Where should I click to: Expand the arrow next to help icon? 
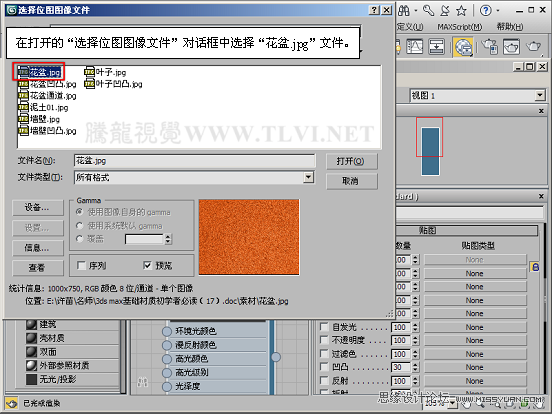pyautogui.click(x=498, y=11)
